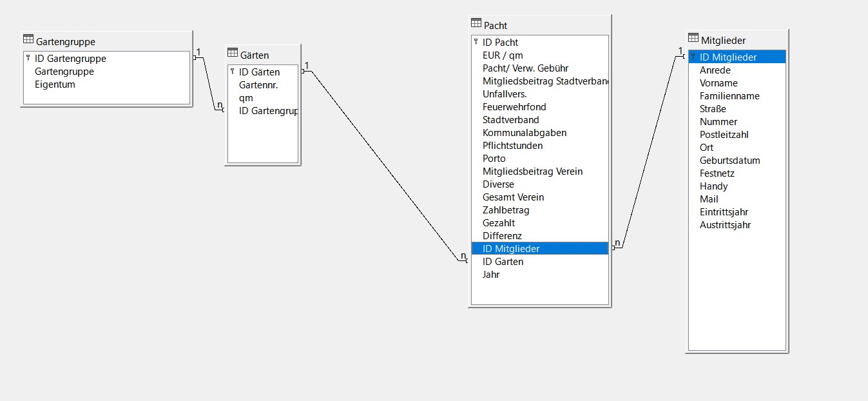Click the table icon on the Gärten header
The height and width of the screenshot is (401, 868).
click(233, 55)
